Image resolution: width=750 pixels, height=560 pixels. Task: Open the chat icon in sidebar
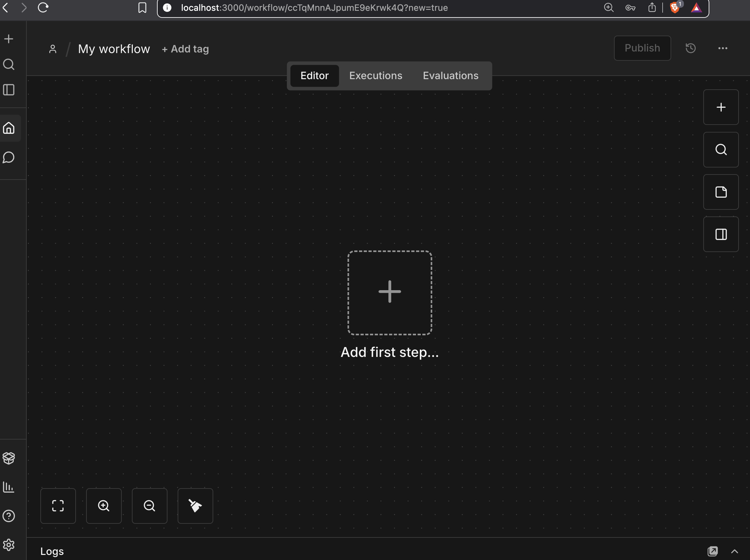point(9,157)
